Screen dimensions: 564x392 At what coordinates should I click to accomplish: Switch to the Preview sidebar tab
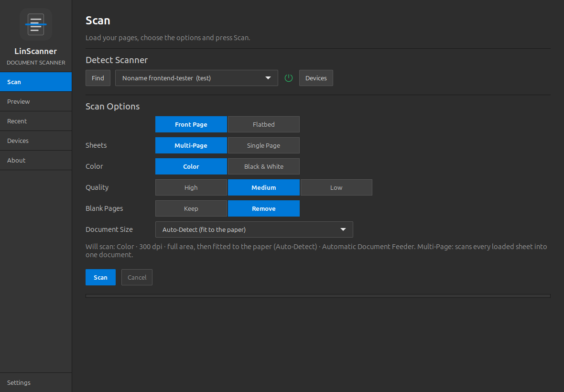click(x=36, y=101)
